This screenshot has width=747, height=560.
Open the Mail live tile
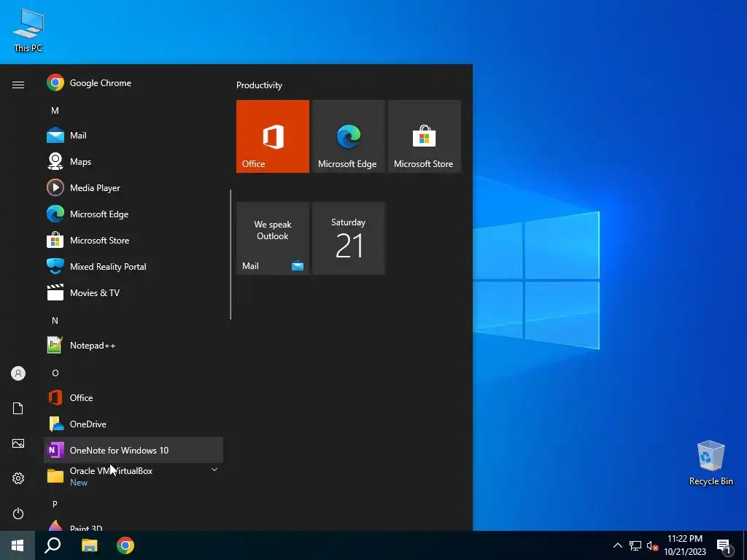coord(273,238)
